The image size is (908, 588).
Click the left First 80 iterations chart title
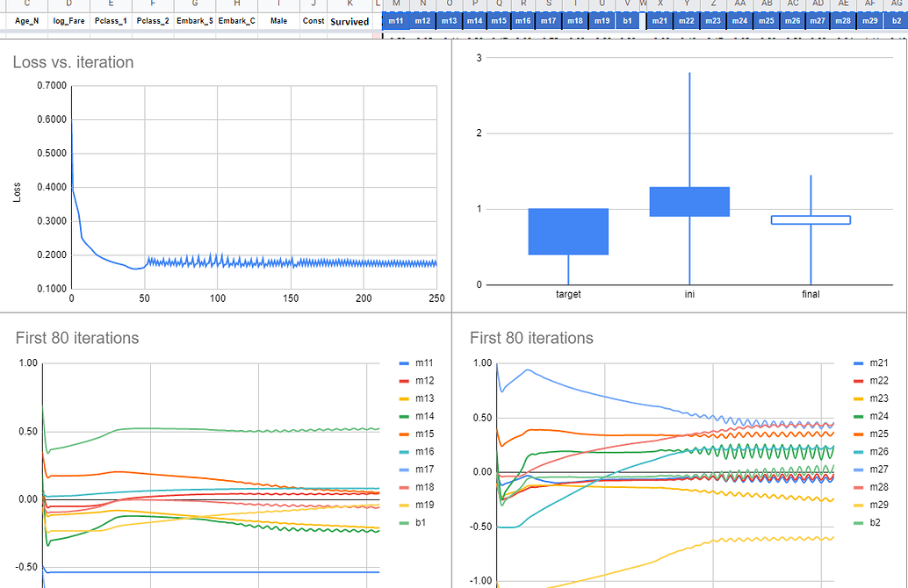[x=79, y=338]
